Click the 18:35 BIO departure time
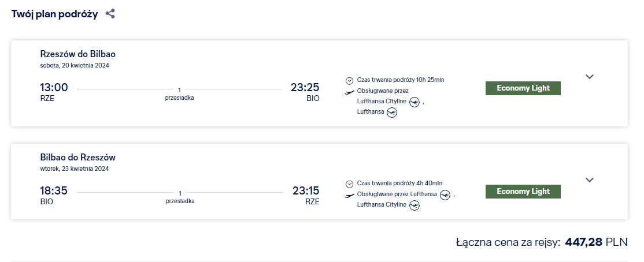 pyautogui.click(x=54, y=191)
